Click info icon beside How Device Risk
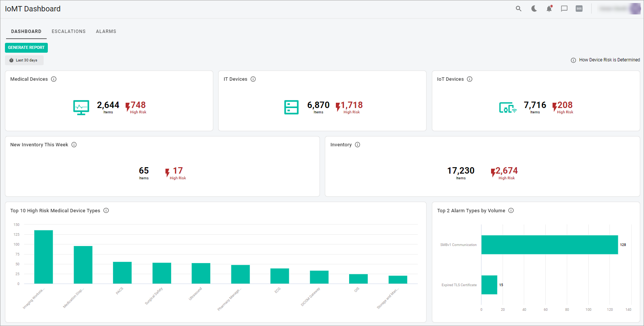The height and width of the screenshot is (326, 644). pyautogui.click(x=573, y=60)
